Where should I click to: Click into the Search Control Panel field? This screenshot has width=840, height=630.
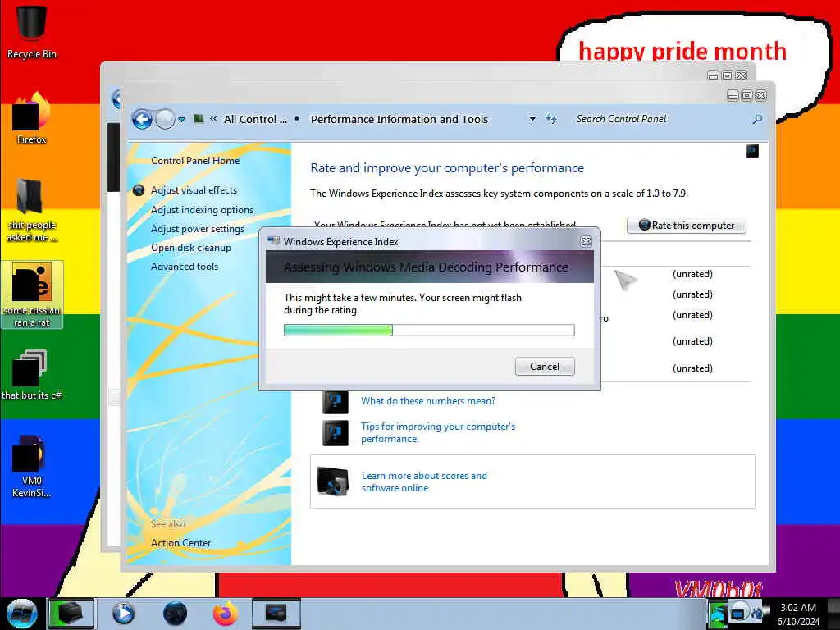(659, 119)
